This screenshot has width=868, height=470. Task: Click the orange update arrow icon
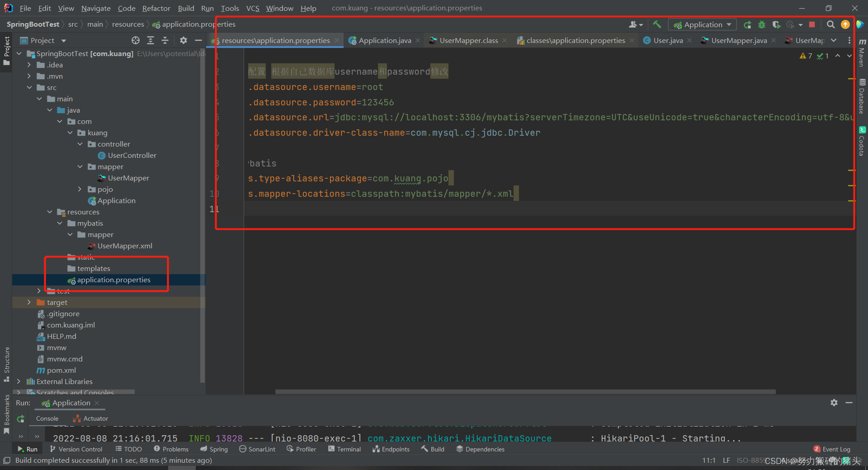[x=845, y=24]
